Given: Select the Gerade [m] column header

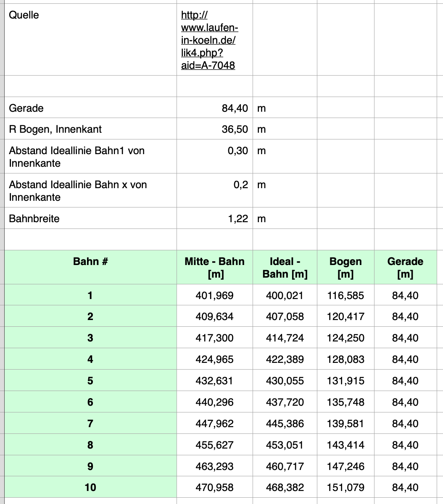Looking at the screenshot, I should tap(405, 268).
